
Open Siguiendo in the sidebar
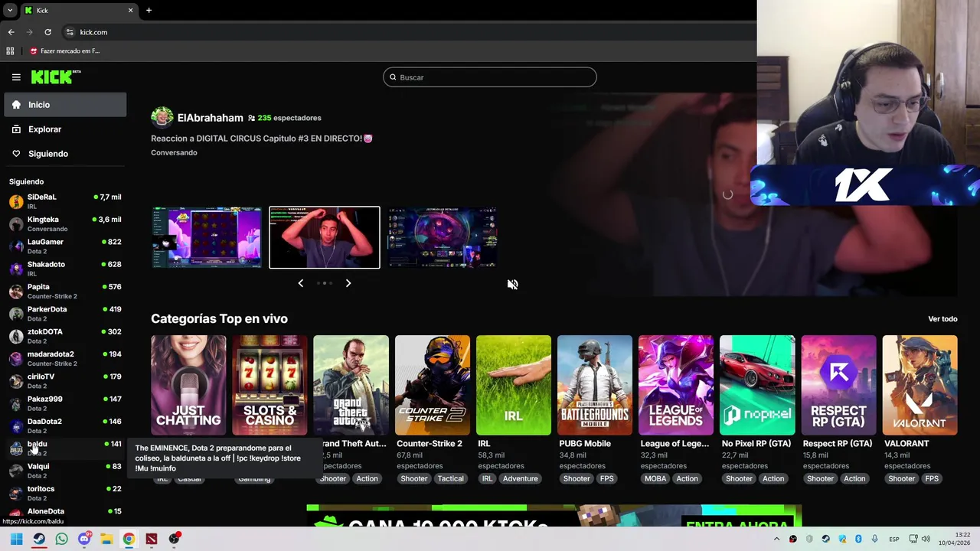tap(65, 154)
